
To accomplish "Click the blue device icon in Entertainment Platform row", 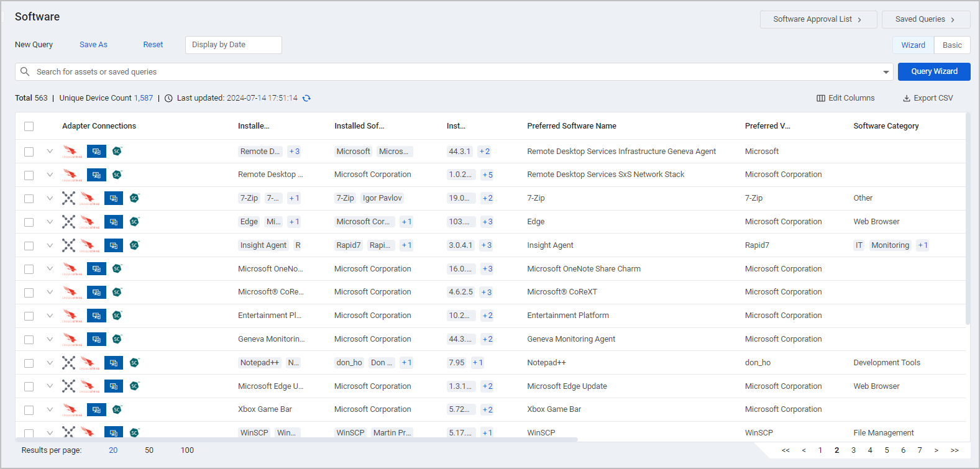I will click(x=96, y=316).
